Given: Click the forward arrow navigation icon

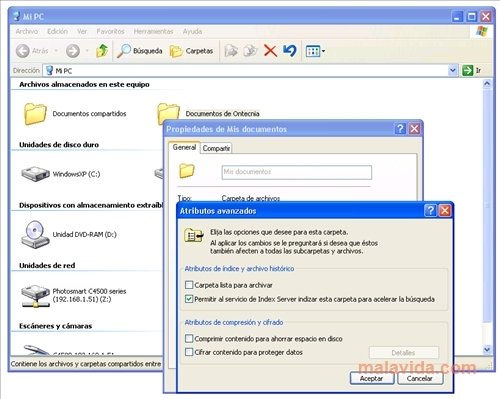Looking at the screenshot, I should (73, 51).
